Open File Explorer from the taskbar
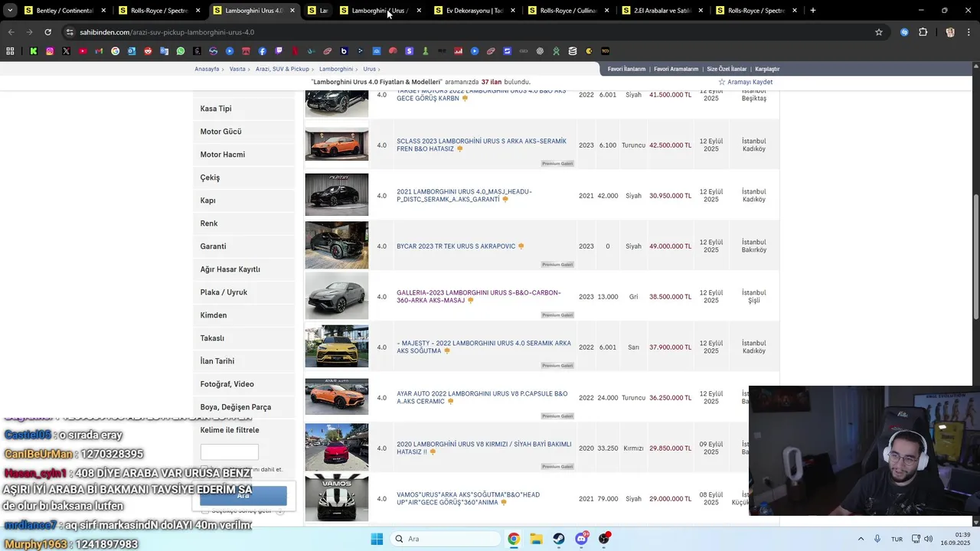This screenshot has width=980, height=551. pos(536,539)
